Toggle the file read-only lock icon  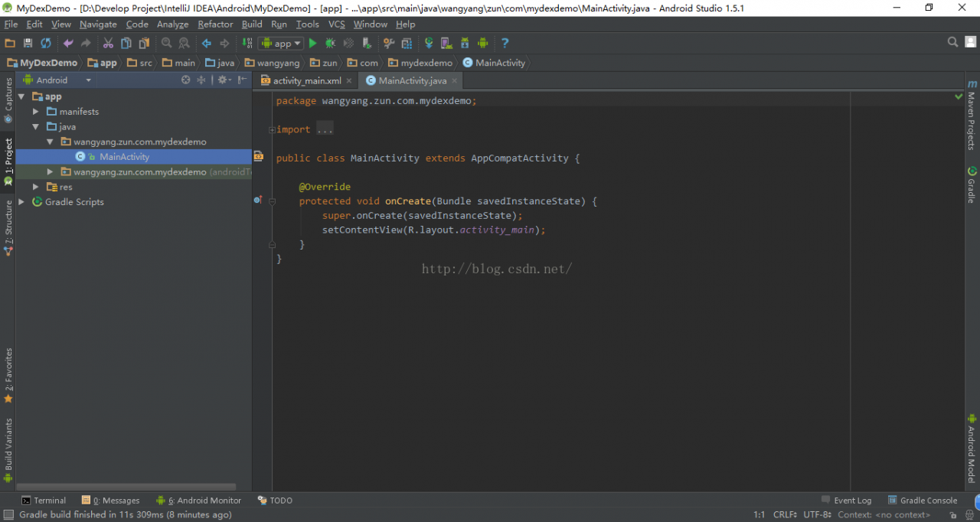(953, 515)
